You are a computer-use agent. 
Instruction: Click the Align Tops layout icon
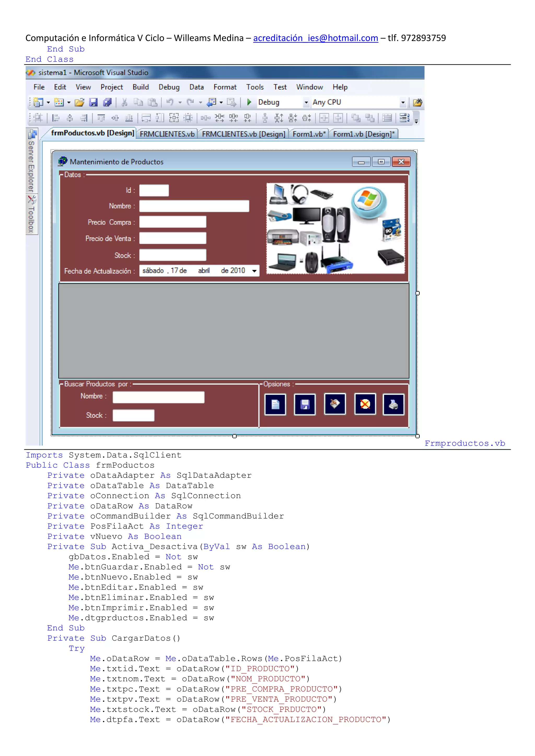(101, 118)
